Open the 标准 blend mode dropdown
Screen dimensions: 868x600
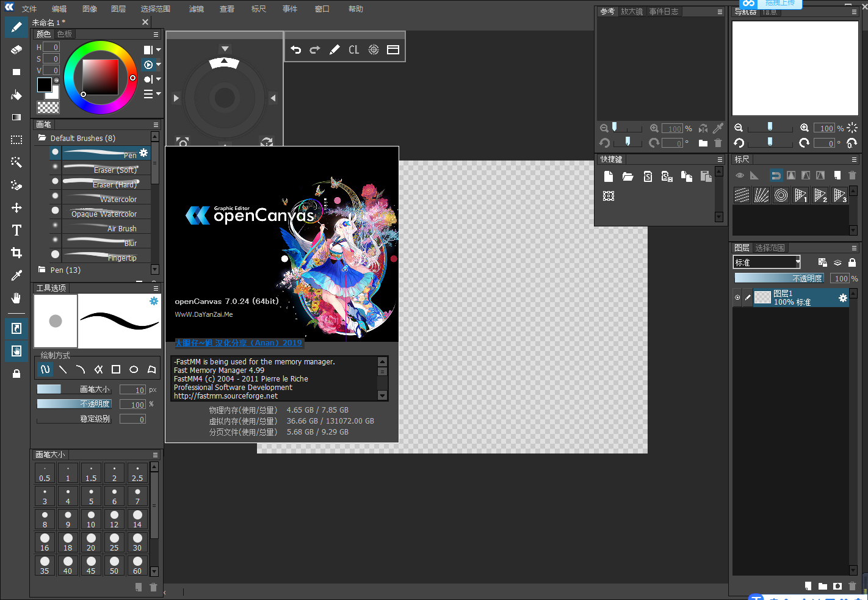point(767,262)
